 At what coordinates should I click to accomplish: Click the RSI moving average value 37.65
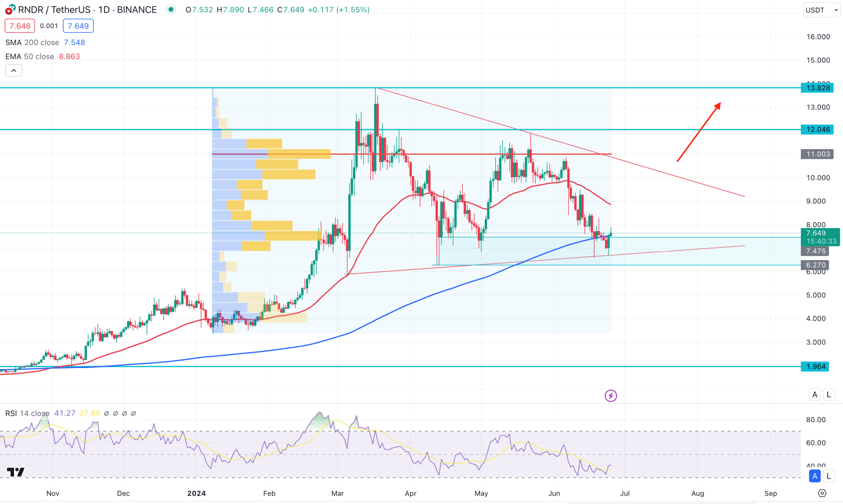[x=90, y=413]
